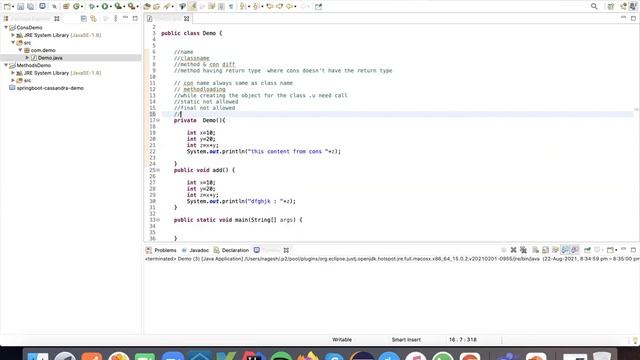Close the Package Explorer view tab
This screenshot has width=640, height=360.
[57, 18]
